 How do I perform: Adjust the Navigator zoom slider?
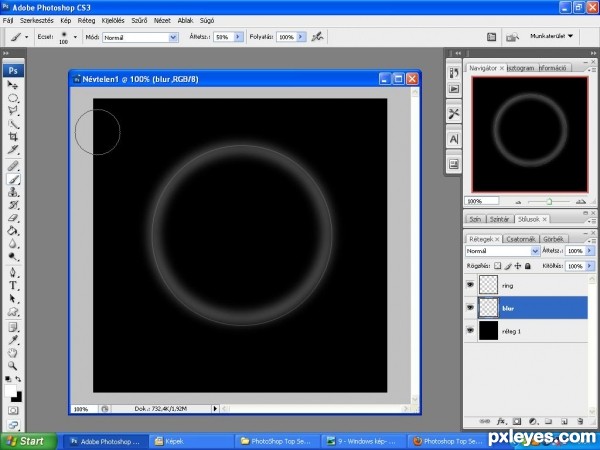click(549, 201)
